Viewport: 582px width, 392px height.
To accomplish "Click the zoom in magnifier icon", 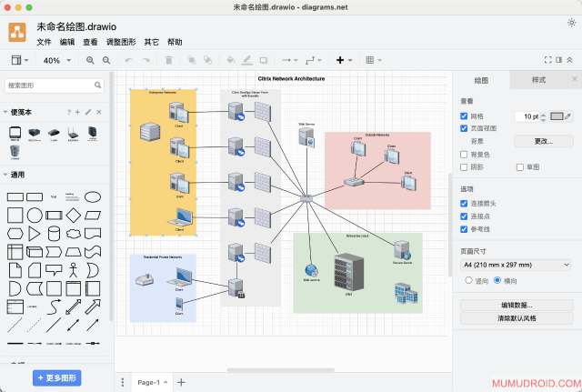I will (x=90, y=60).
